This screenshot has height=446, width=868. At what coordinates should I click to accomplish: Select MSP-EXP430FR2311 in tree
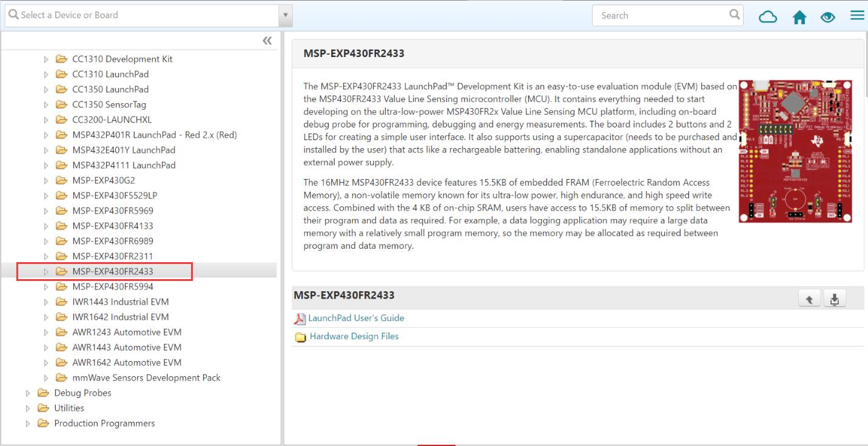113,256
